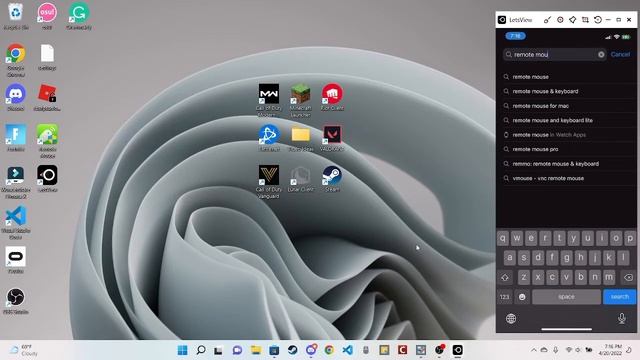Tap the space key on phone keyboard
Image resolution: width=640 pixels, height=360 pixels.
[x=566, y=297]
